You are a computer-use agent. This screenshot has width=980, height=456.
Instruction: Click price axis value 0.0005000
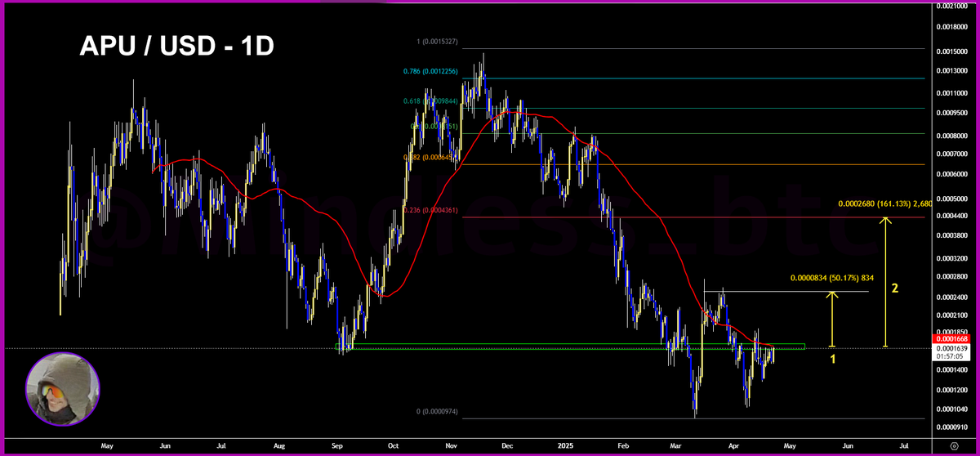click(x=952, y=199)
